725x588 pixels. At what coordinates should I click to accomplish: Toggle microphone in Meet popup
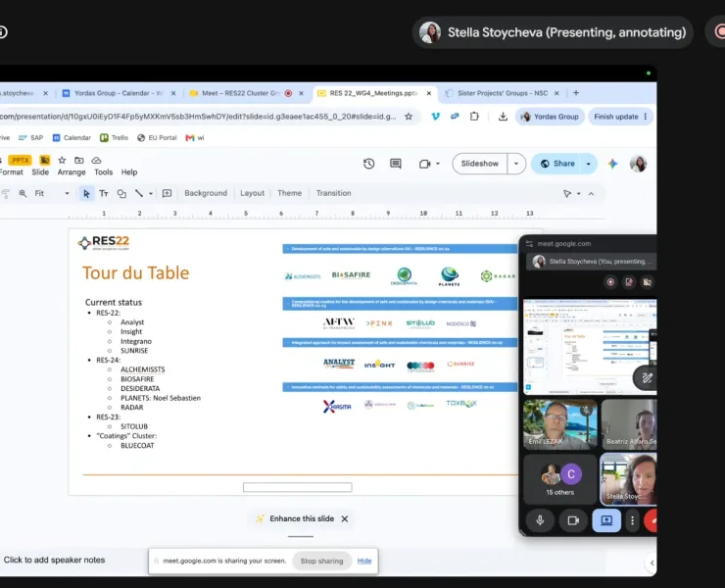pyautogui.click(x=540, y=521)
